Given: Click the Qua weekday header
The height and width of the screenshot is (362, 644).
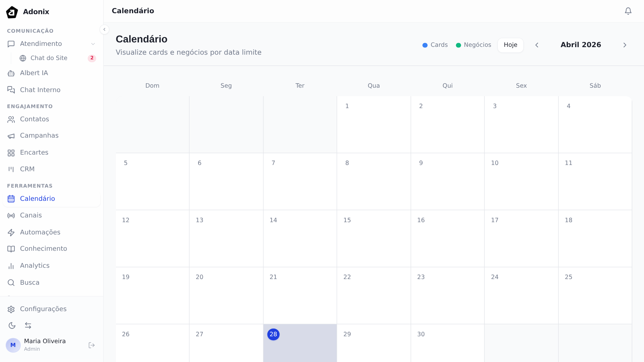Looking at the screenshot, I should 374,86.
